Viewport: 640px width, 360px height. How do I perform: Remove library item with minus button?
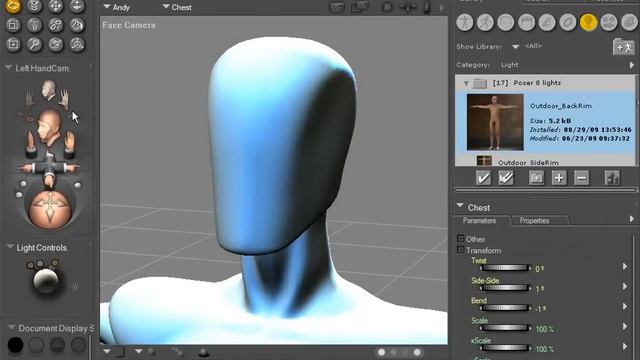581,178
